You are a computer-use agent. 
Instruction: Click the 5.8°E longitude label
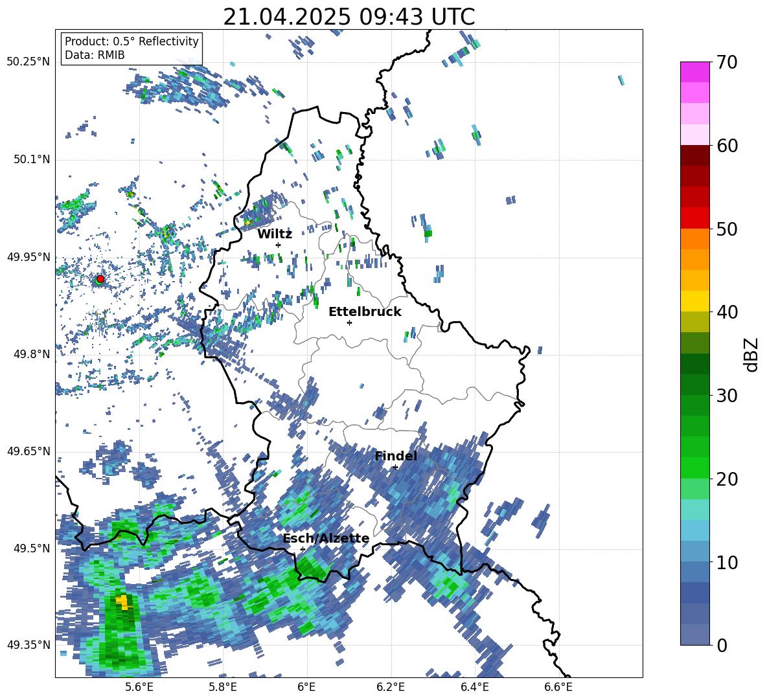point(223,687)
